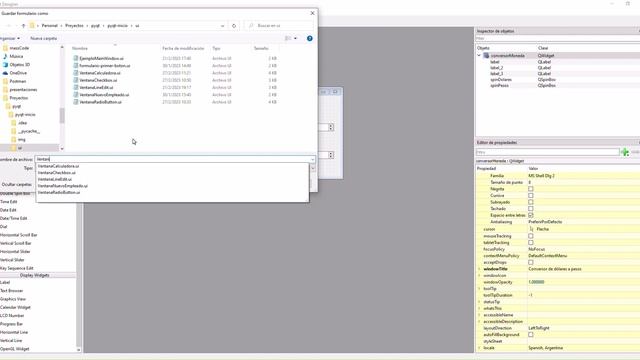Toggle the Subrayado checkbox
This screenshot has height=360, width=640.
click(531, 202)
